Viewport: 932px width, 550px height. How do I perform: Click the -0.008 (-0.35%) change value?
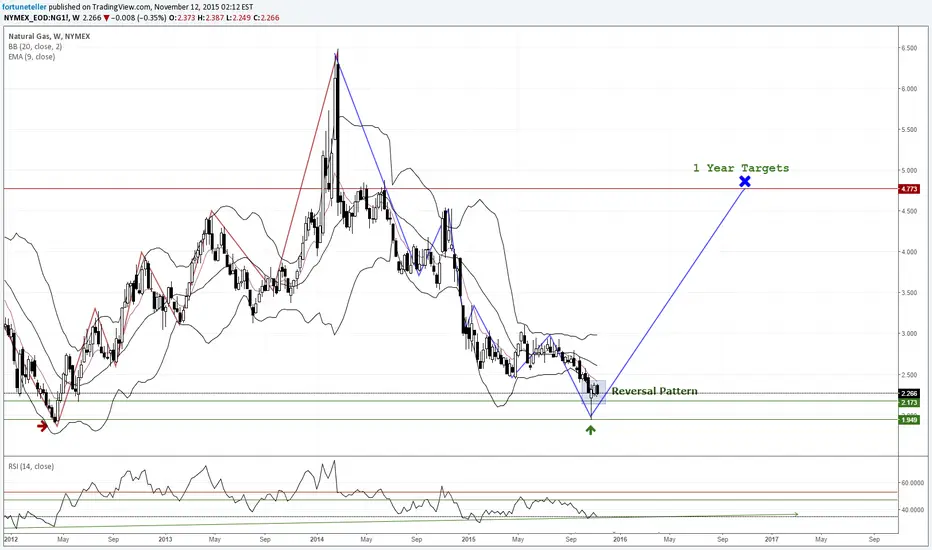139,18
